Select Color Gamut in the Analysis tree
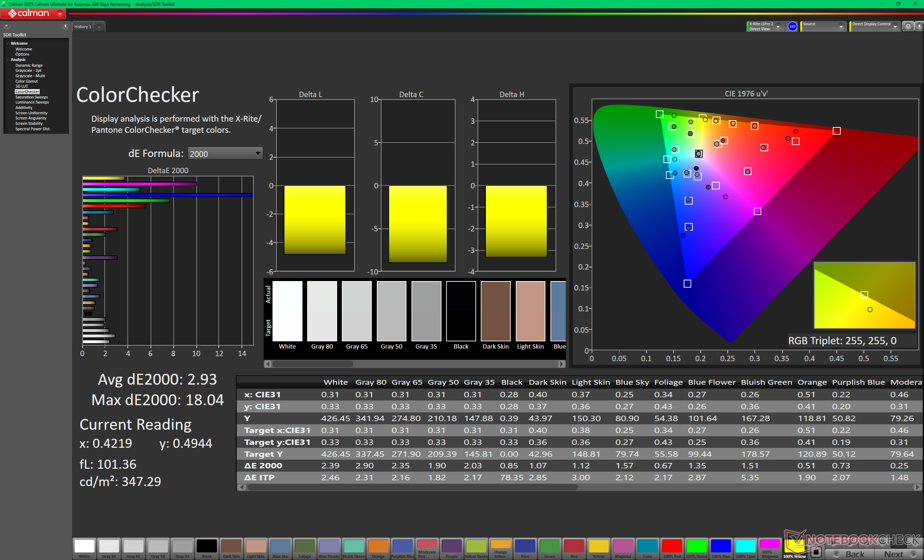This screenshot has height=560, width=924. (26, 81)
